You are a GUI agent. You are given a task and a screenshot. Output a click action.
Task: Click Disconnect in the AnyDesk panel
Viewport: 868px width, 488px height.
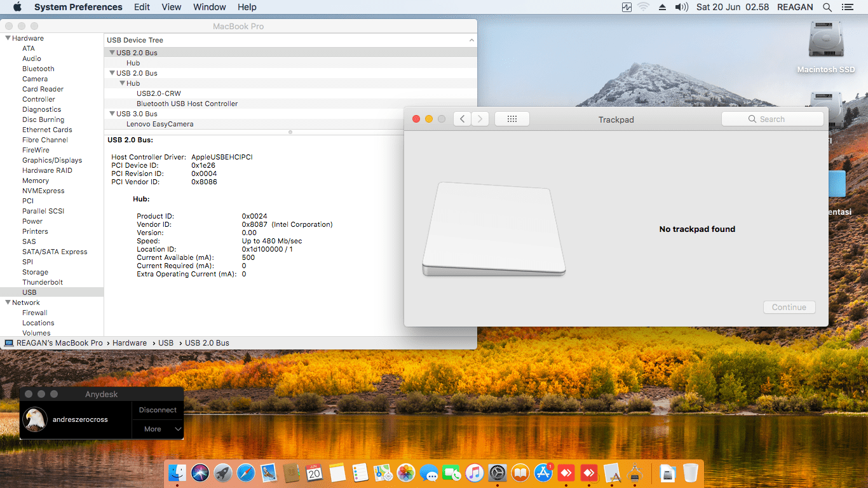pos(158,410)
